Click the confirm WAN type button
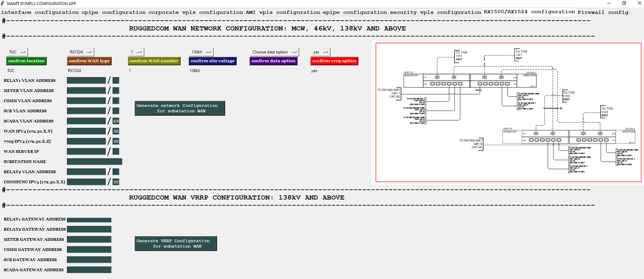This screenshot has height=279, width=644. coord(89,61)
